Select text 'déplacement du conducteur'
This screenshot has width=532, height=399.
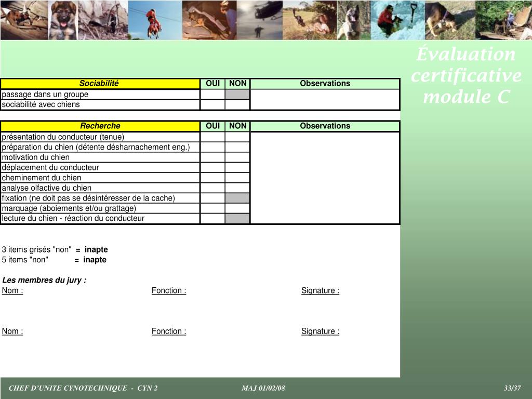click(50, 168)
